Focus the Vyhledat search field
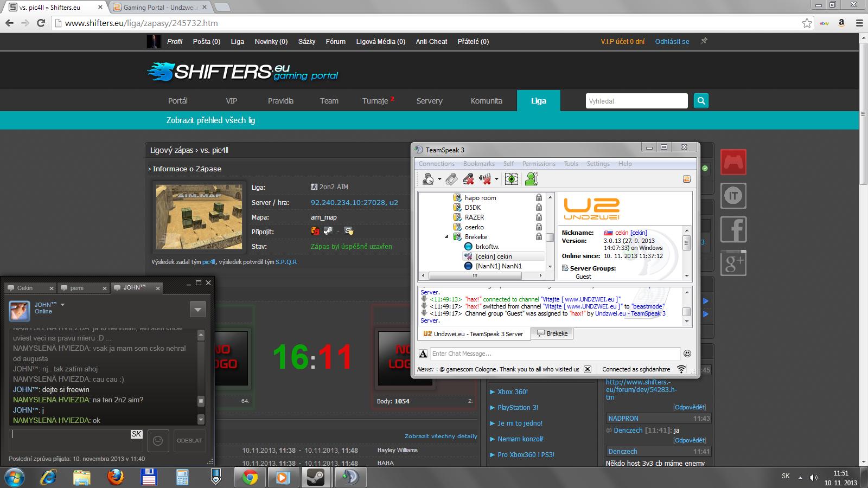 (x=636, y=101)
